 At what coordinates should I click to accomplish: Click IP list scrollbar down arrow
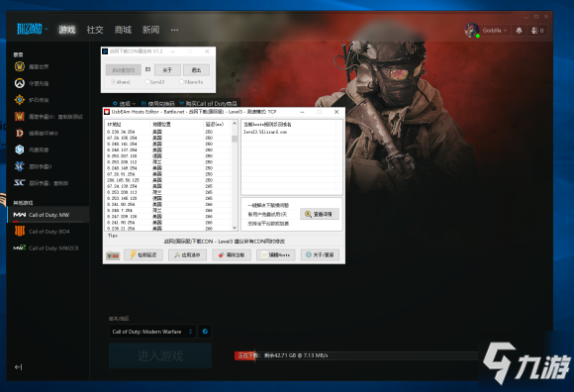point(235,228)
